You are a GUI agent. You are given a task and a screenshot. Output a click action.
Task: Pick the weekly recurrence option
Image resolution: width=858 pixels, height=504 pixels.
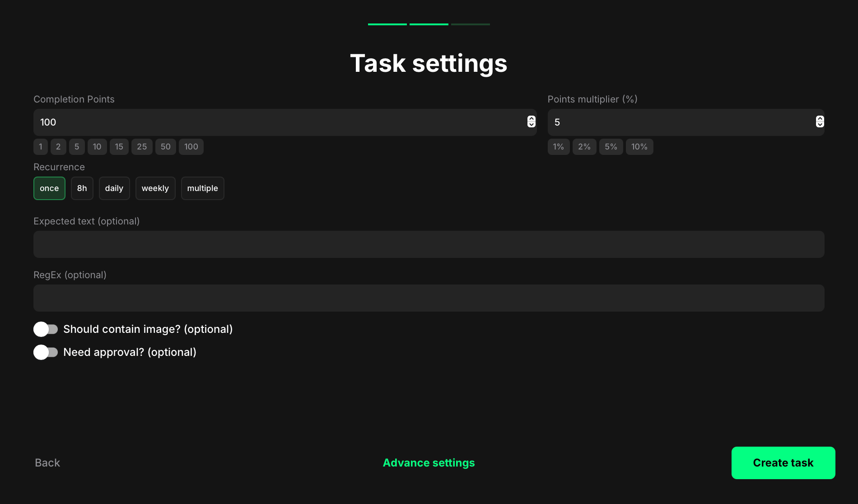tap(155, 188)
